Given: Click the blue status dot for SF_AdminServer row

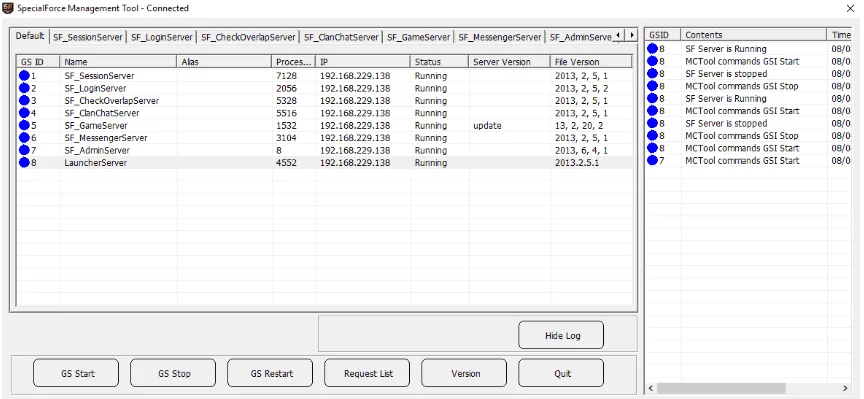Looking at the screenshot, I should point(24,150).
